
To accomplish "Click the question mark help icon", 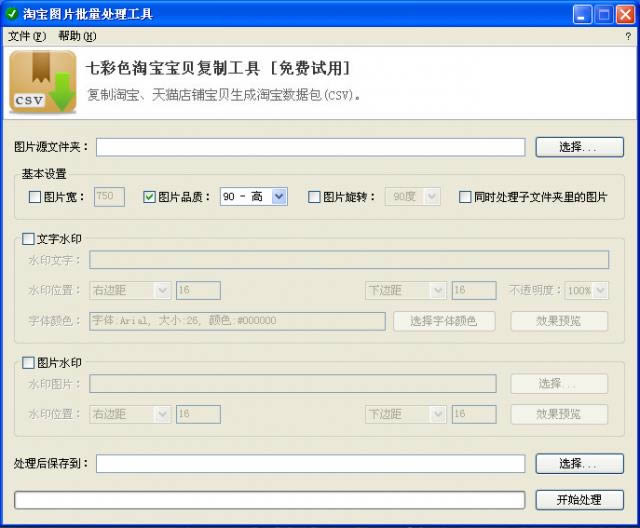I will click(x=627, y=36).
